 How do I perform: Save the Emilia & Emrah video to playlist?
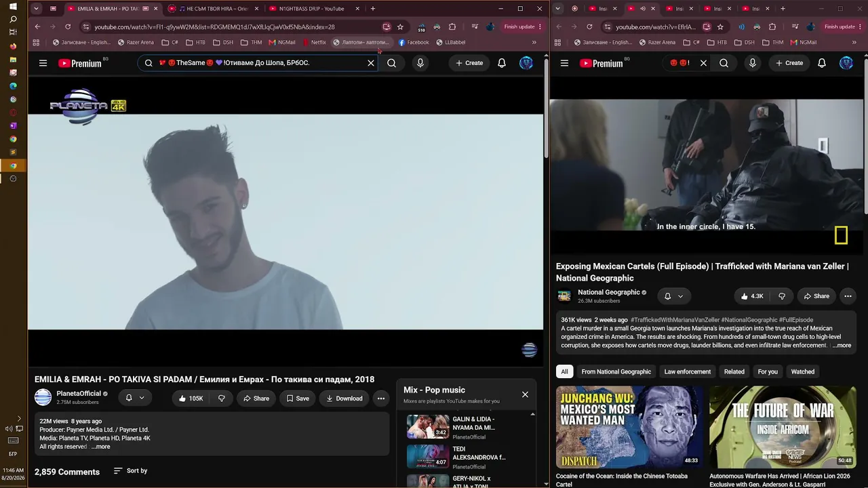[298, 399]
